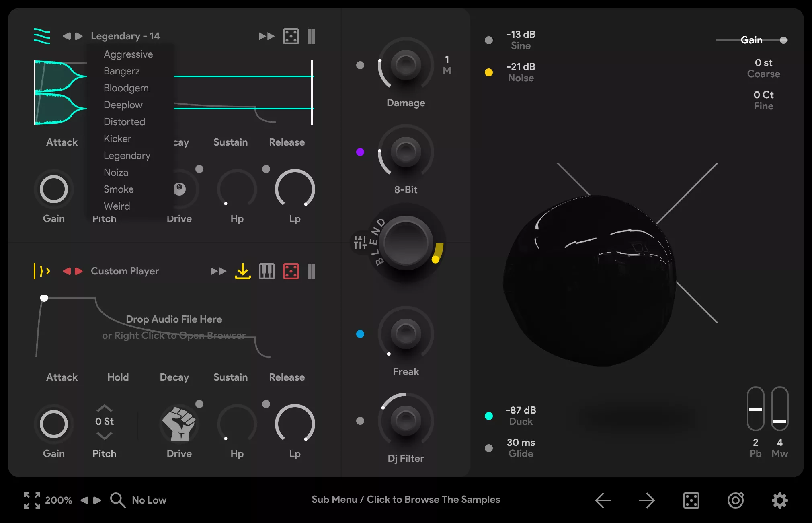Click the next-preset arrow beside Legendary - 14
The width and height of the screenshot is (812, 523).
coord(79,36)
